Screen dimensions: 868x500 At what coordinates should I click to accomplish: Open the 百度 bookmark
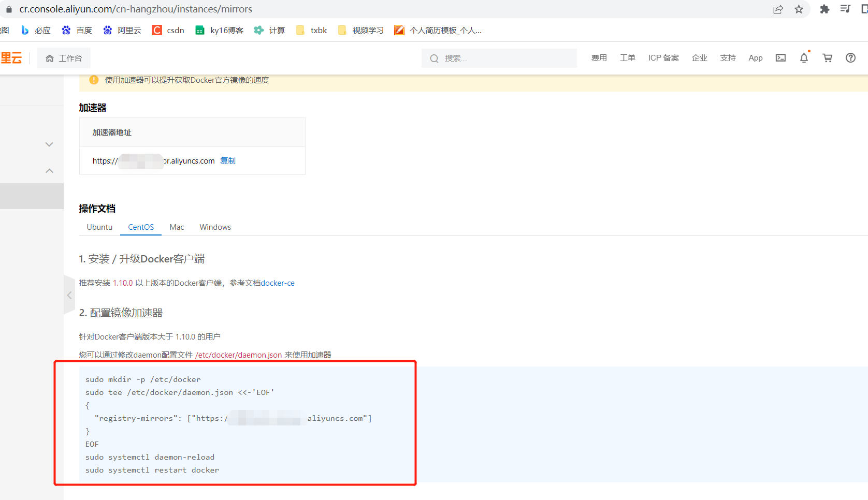(77, 31)
